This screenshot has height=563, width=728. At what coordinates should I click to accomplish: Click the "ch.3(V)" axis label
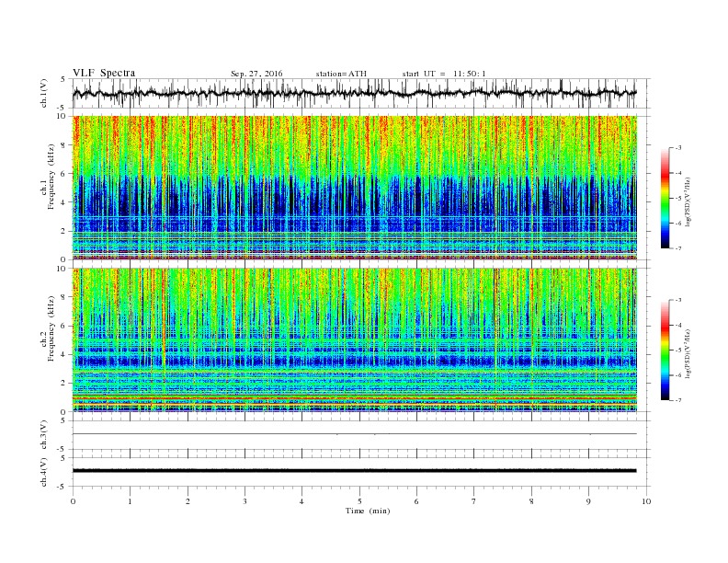tap(44, 435)
